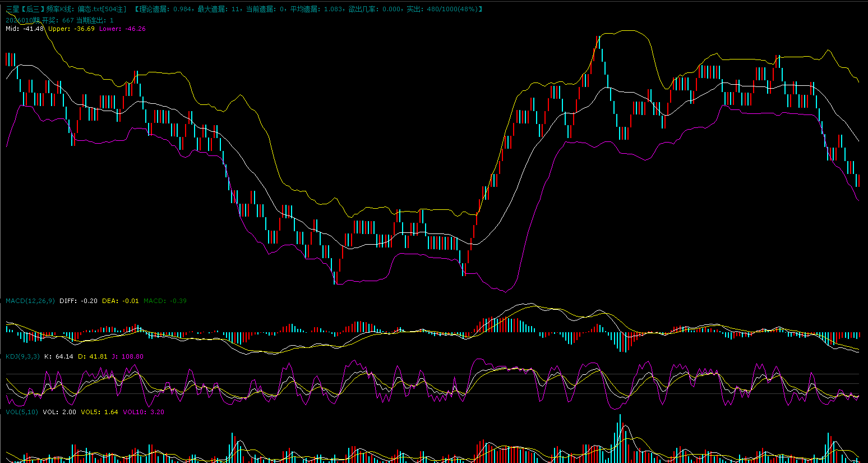Screen dimensions: 868x463
Task: Click the green MACD: -0.39 value readout
Action: [x=165, y=301]
